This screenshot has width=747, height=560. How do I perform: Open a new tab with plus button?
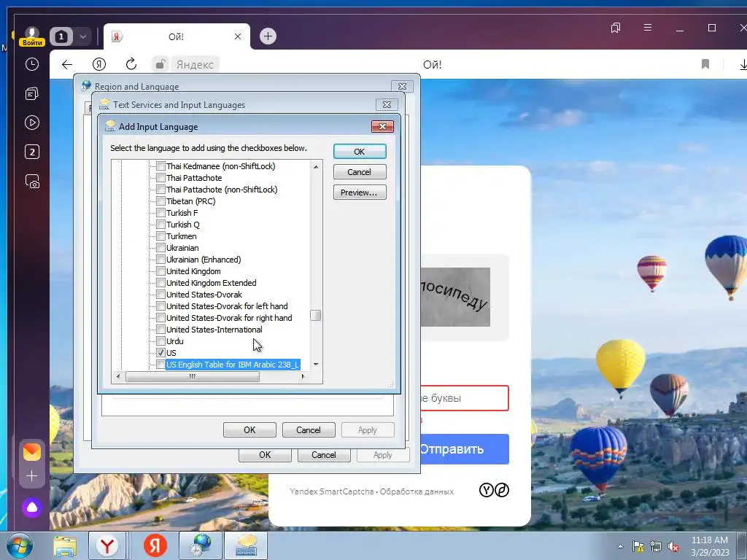(268, 36)
